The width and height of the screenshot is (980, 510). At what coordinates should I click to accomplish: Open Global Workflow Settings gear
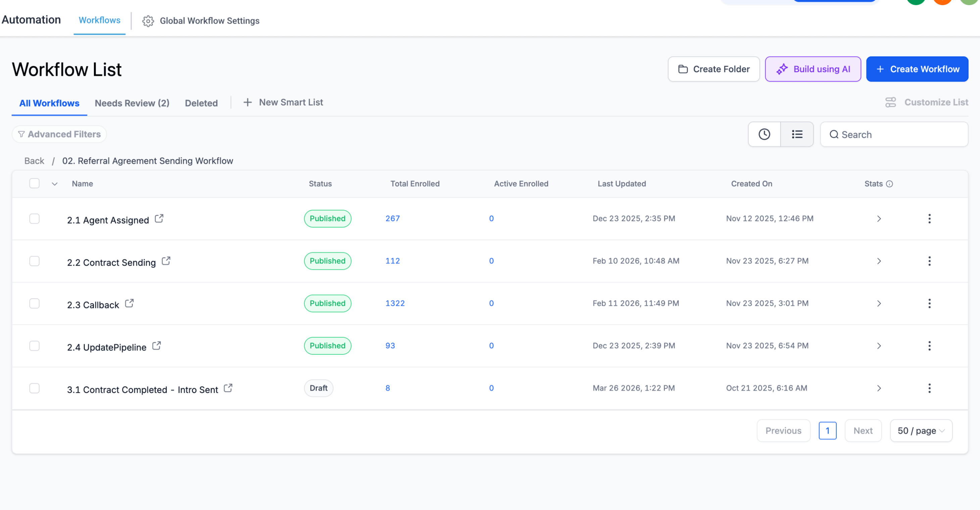click(148, 21)
